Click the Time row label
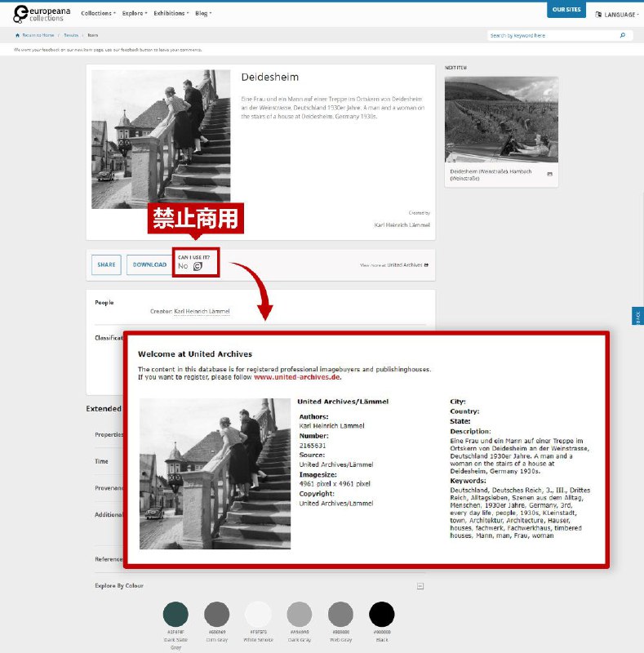The image size is (644, 653). coord(101,461)
